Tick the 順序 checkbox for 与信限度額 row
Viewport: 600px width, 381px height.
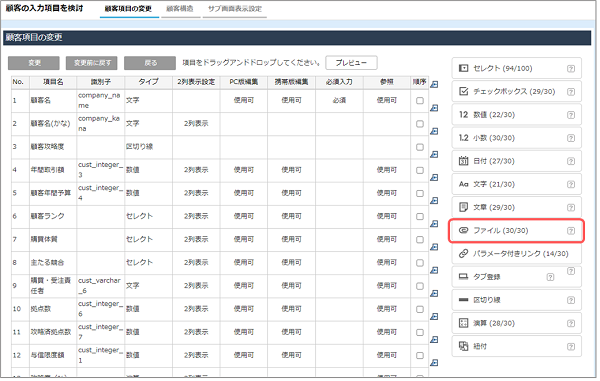point(420,355)
